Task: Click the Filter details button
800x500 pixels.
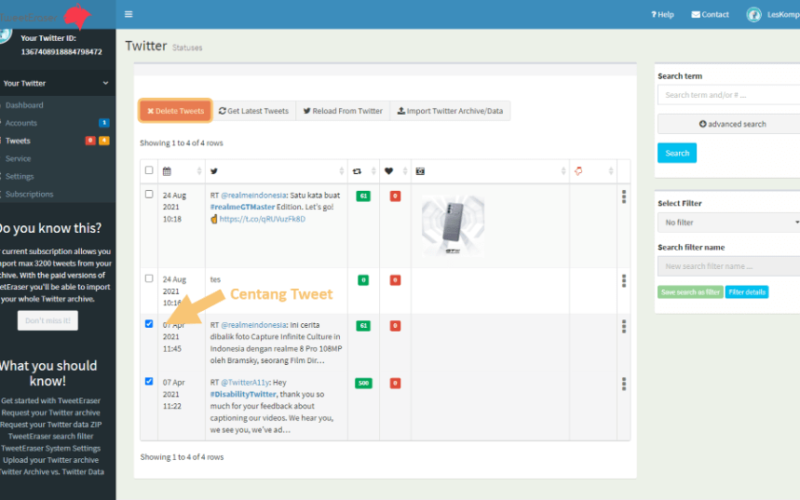Action: click(x=747, y=292)
